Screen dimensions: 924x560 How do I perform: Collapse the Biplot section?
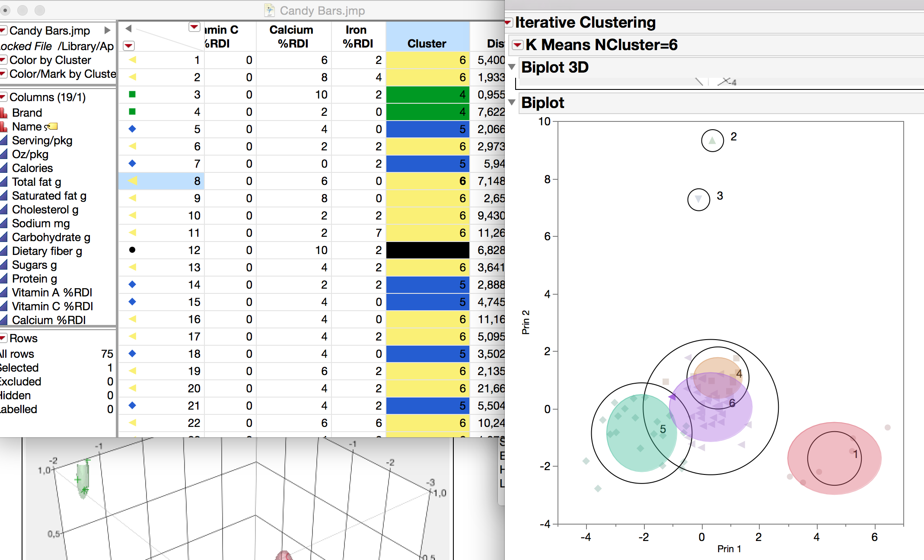point(512,103)
